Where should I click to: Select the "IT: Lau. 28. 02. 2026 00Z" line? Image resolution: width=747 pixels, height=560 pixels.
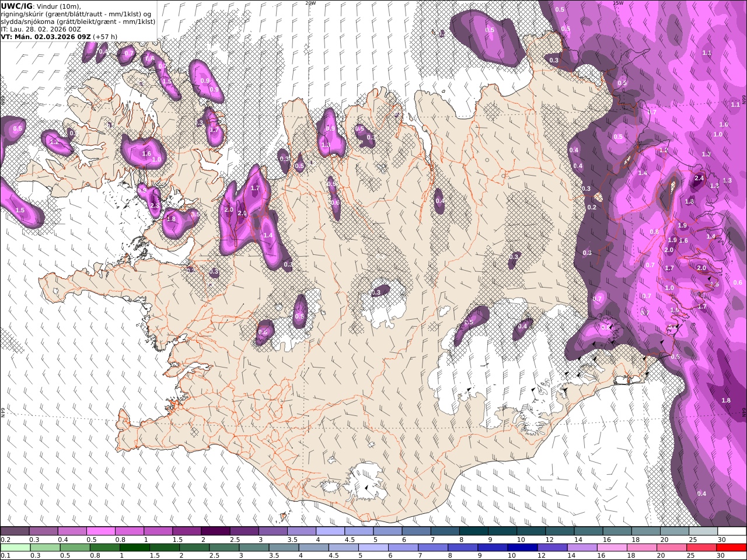click(x=41, y=29)
